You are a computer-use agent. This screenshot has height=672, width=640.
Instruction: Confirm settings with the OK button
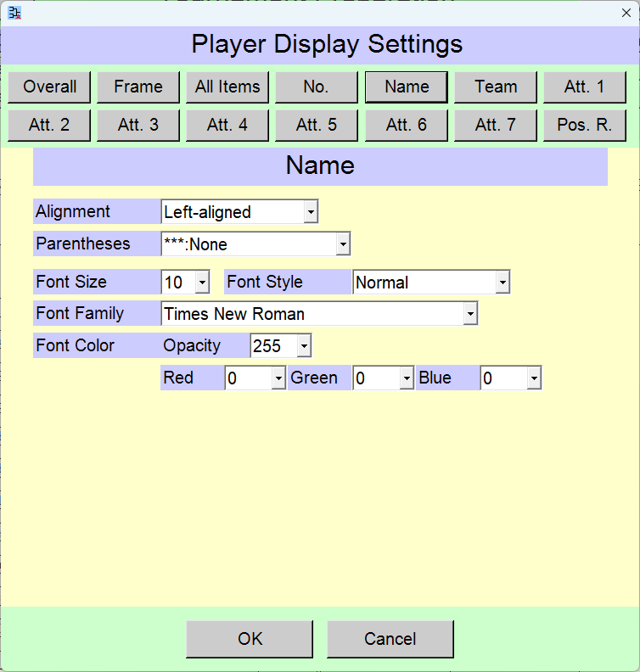(250, 639)
